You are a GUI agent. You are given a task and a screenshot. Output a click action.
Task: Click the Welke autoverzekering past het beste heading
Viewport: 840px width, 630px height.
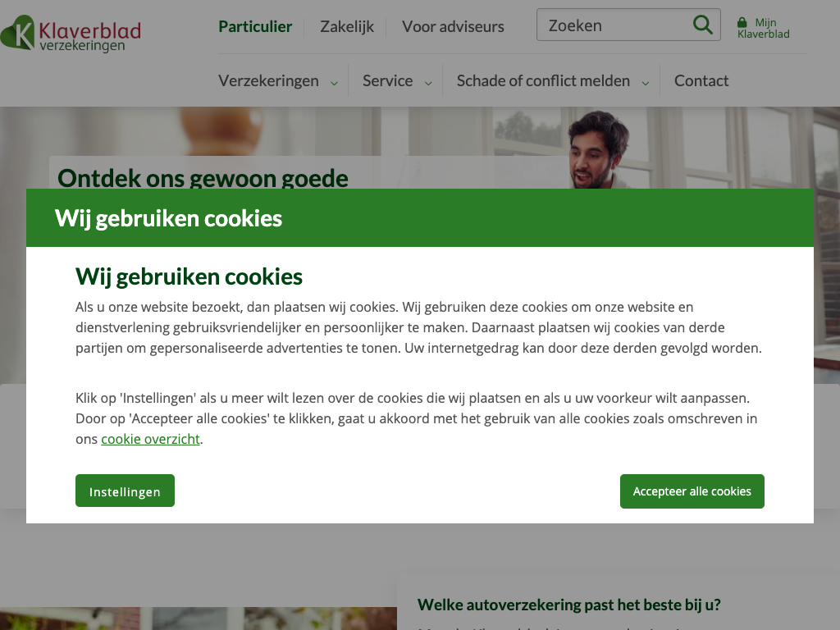tap(569, 605)
